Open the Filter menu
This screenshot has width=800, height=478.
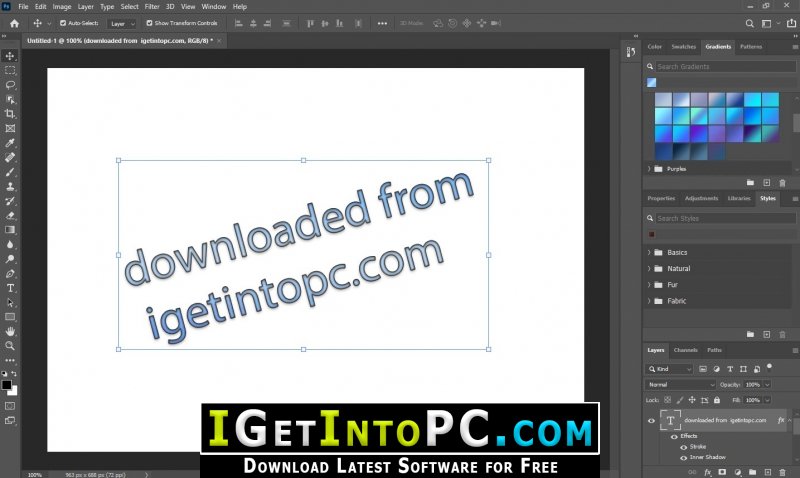(152, 7)
